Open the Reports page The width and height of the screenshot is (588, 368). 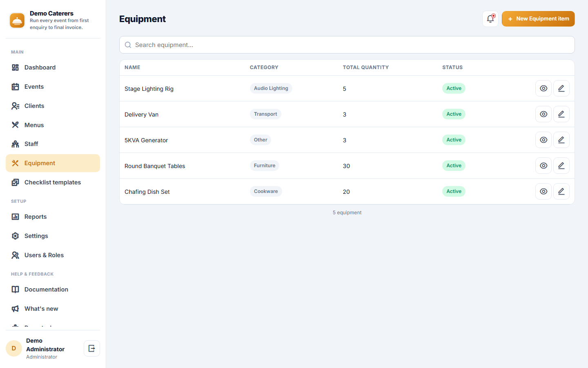pyautogui.click(x=53, y=217)
